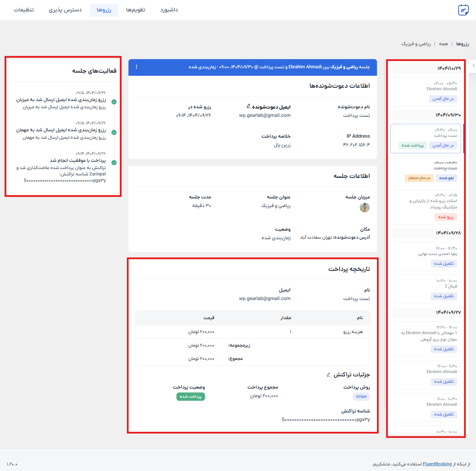Select the رزروها navigation tab

pos(104,10)
